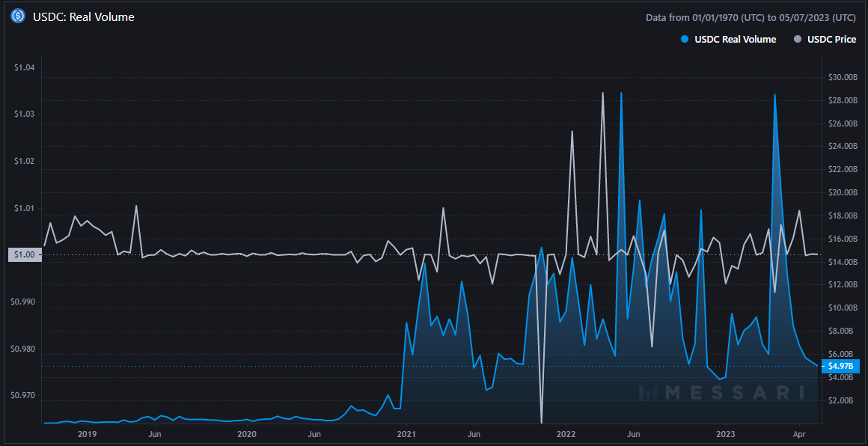
Task: Click the USDC coin logo icon
Action: point(18,16)
